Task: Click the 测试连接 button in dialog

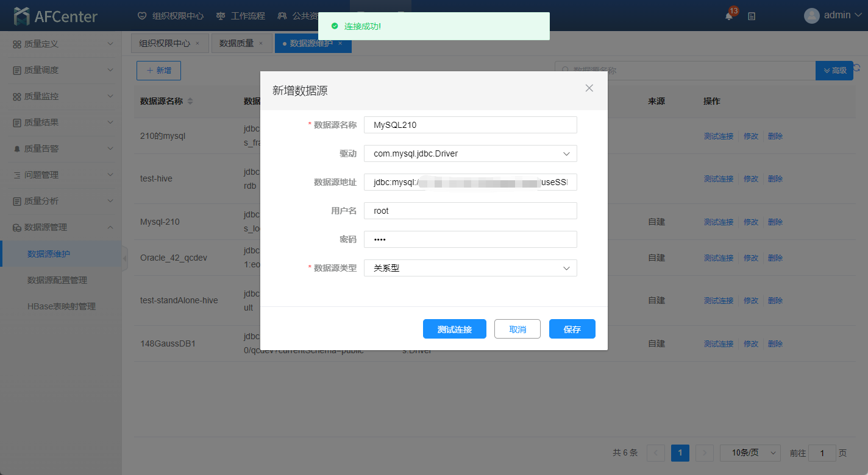Action: [x=454, y=329]
